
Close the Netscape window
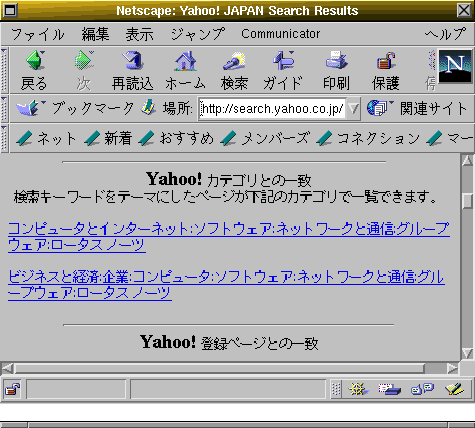point(464,10)
